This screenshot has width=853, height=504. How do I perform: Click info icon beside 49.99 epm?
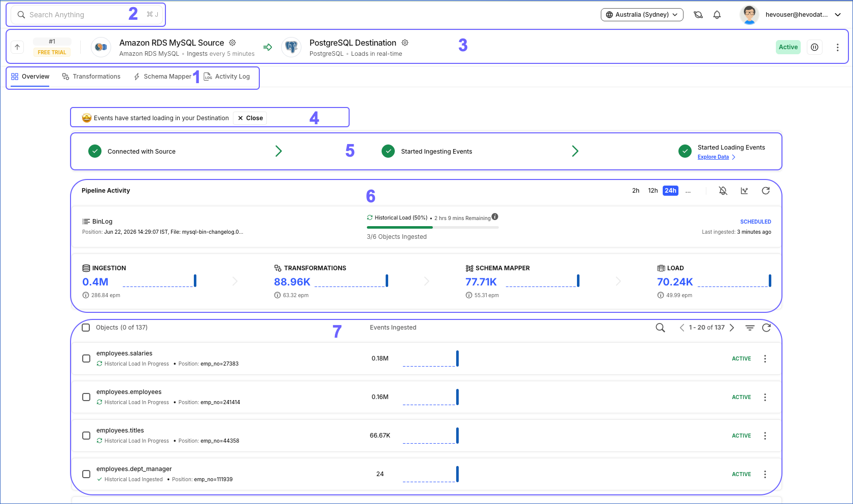[661, 295]
